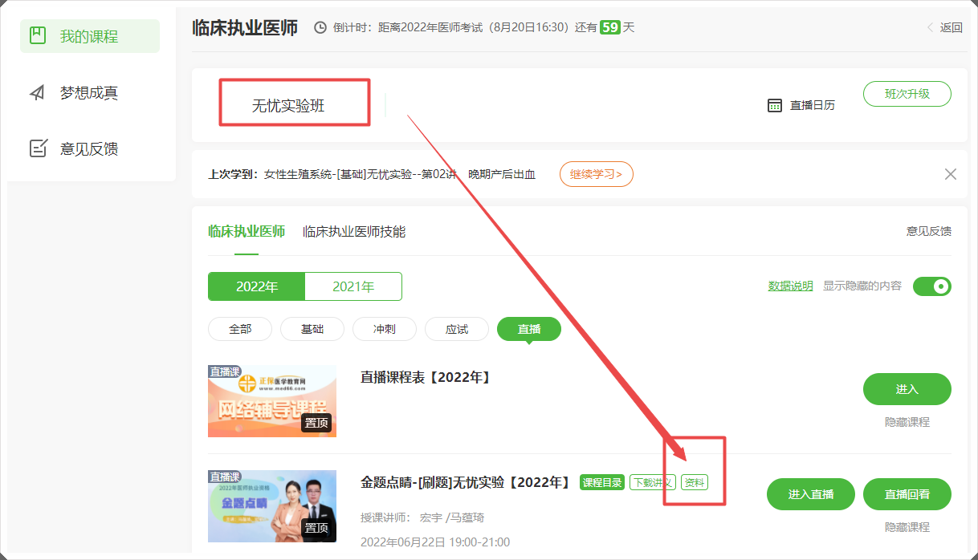Select the 2021年 year option
978x560 pixels.
point(353,286)
